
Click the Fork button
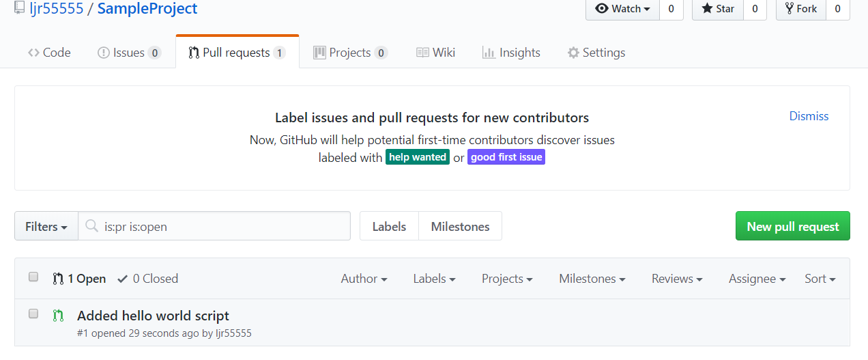point(801,9)
